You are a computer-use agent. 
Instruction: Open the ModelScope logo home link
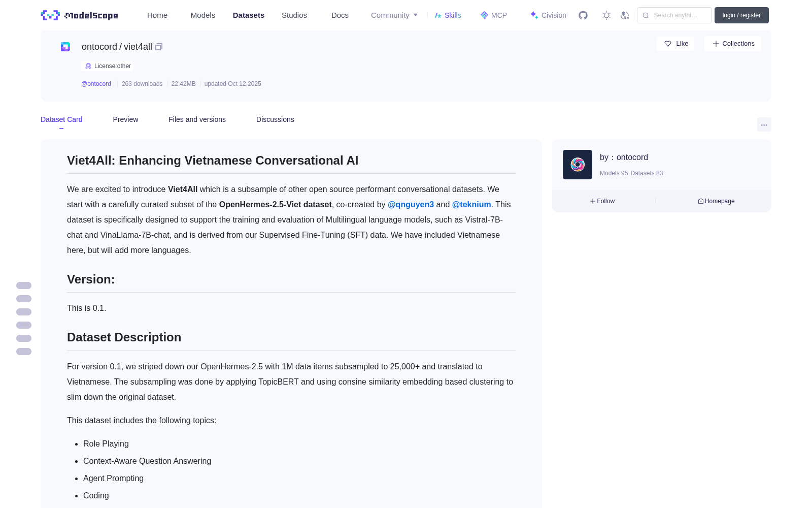79,15
